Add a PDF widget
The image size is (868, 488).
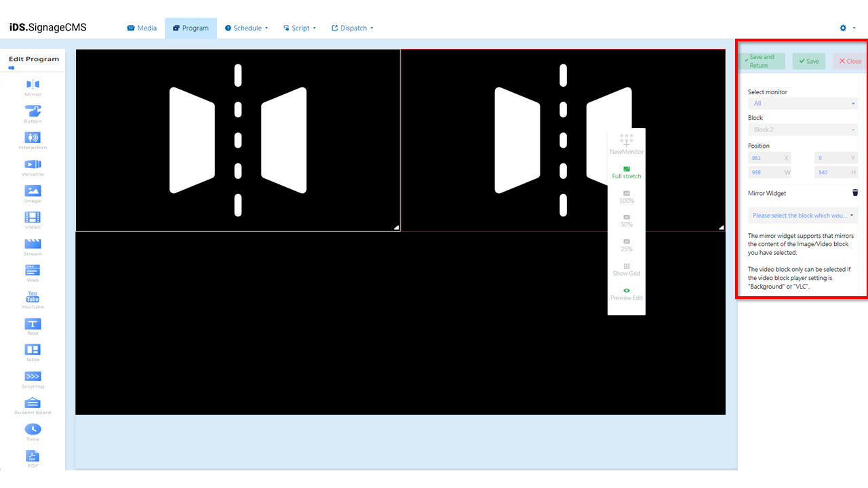33,457
